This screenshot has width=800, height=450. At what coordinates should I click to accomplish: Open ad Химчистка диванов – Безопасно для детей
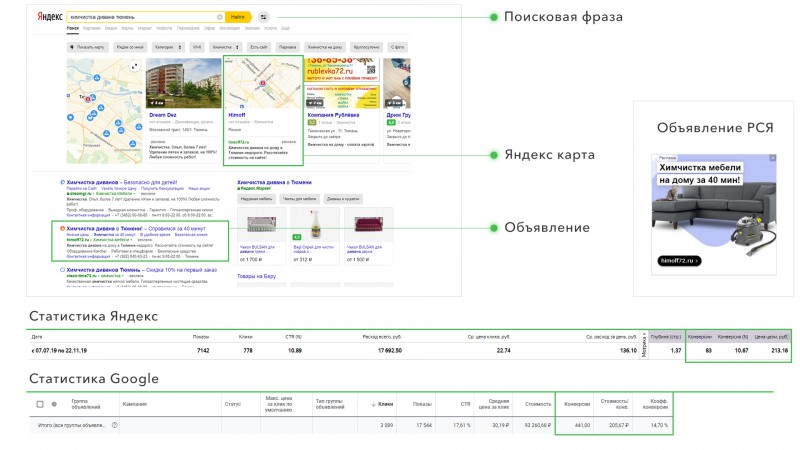pos(121,182)
